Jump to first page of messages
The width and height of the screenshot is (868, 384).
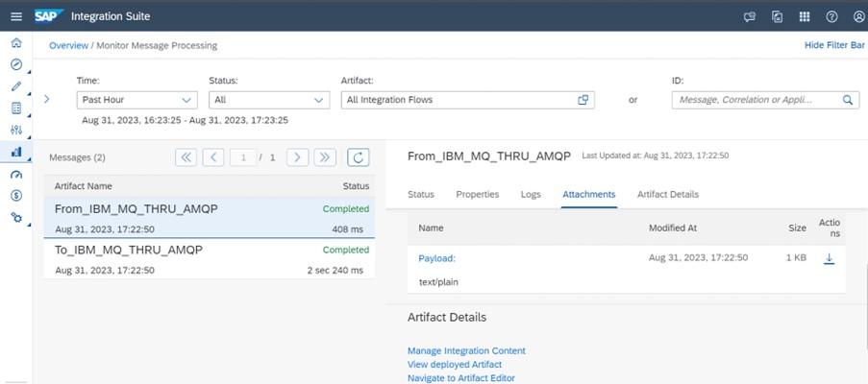tap(186, 157)
